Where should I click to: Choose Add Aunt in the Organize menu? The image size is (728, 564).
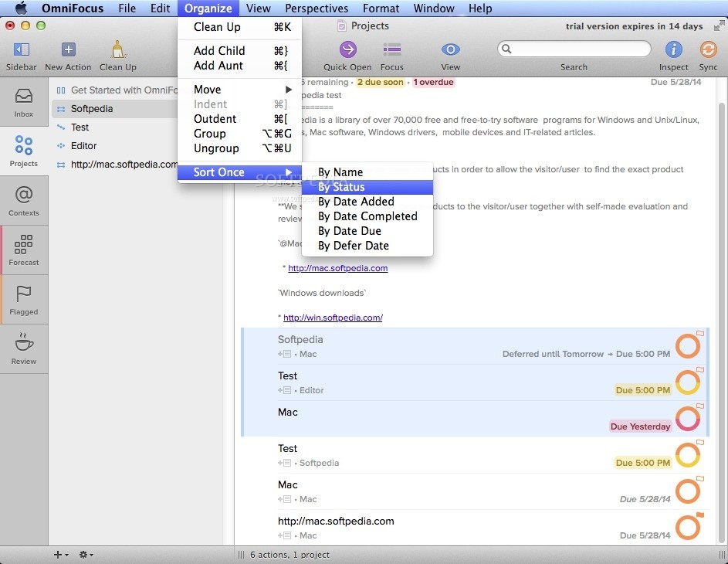239,66
